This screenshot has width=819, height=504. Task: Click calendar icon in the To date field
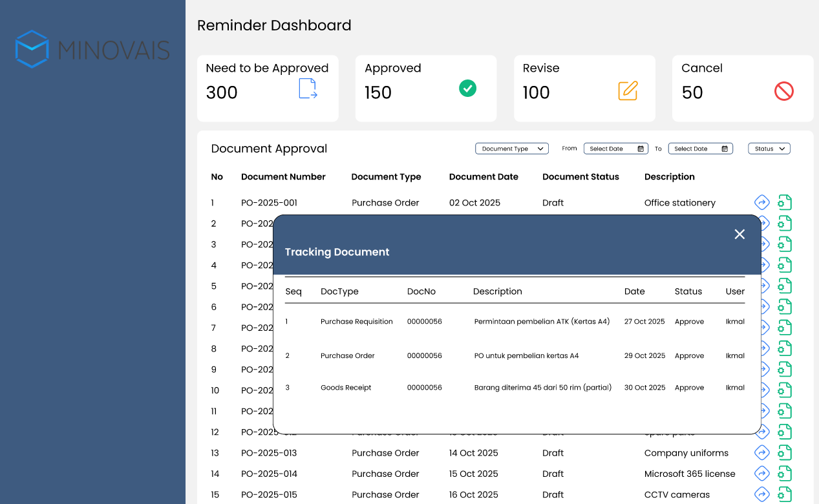coord(725,149)
